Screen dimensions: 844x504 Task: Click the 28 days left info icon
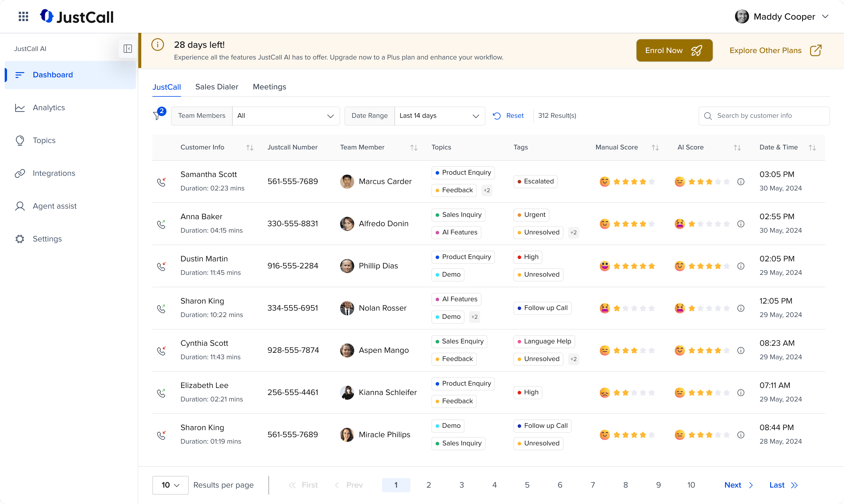pos(158,45)
